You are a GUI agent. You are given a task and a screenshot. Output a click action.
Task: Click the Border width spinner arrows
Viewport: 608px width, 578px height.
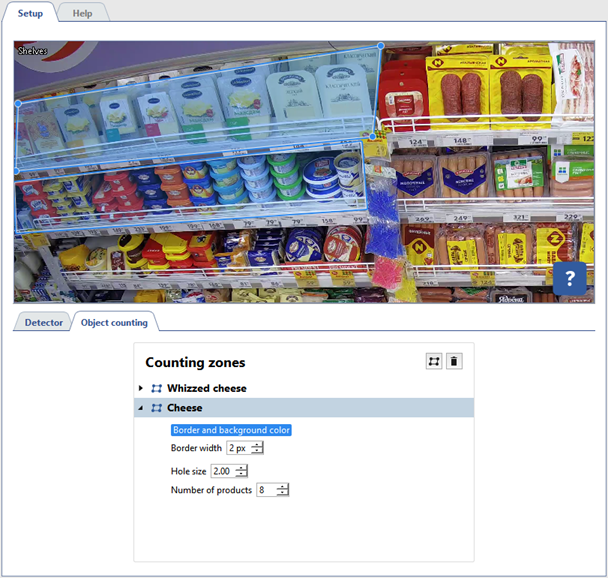(x=258, y=448)
